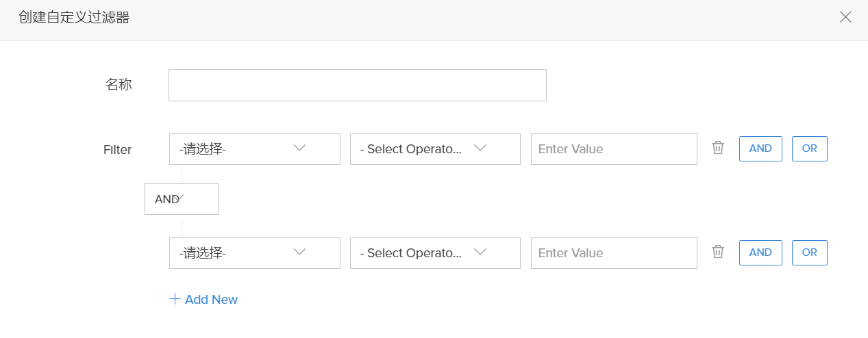Delete the second filter row using its trash icon

pos(717,252)
